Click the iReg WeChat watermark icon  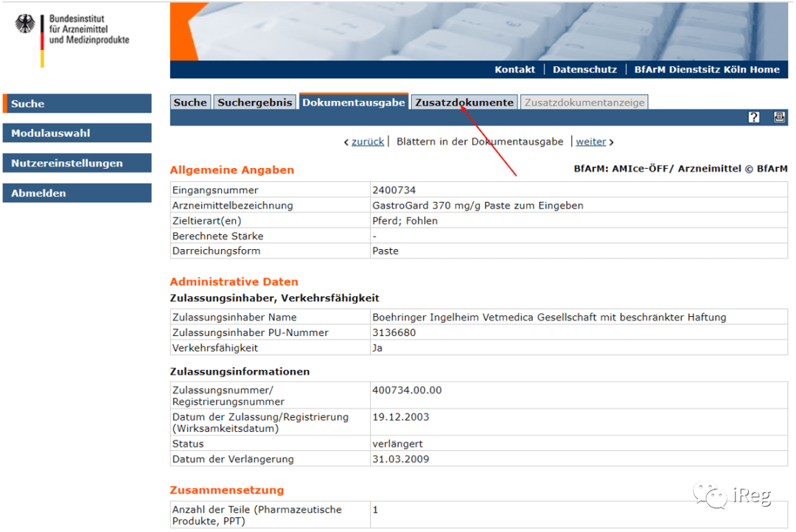[x=711, y=494]
